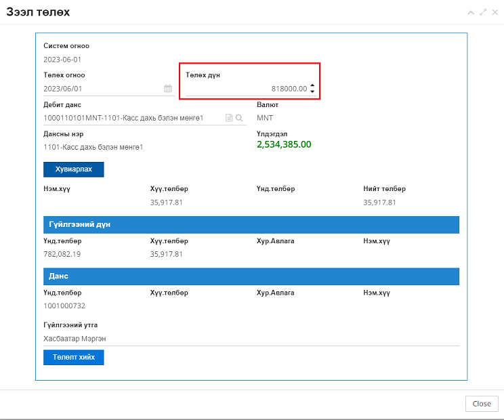Click Хүү.төлбөр 35,917.81 under Гүйлгээний дүн
Screen dimensions: 504x420
pyautogui.click(x=166, y=254)
